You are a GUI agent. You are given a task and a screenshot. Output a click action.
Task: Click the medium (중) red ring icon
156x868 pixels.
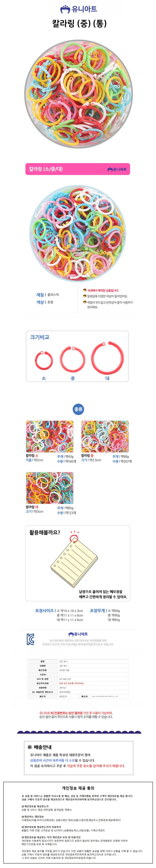coord(73,359)
